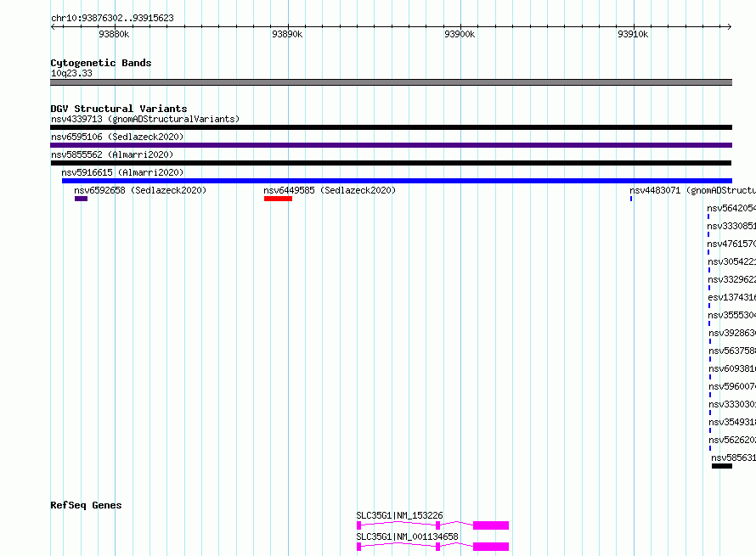Select the RefSeq Genes track heading
Image resolution: width=756 pixels, height=556 pixels.
pos(87,505)
